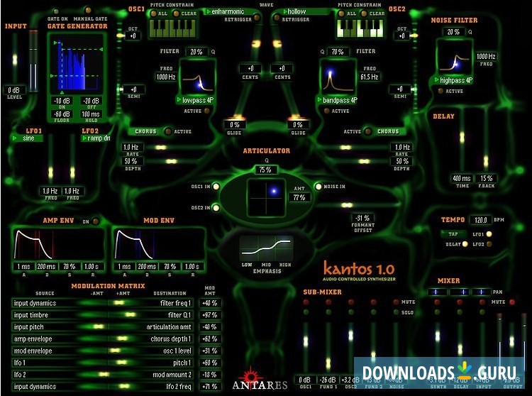Open the LFO2 ramp dn shape menu
This screenshot has height=396, width=532.
click(x=96, y=138)
